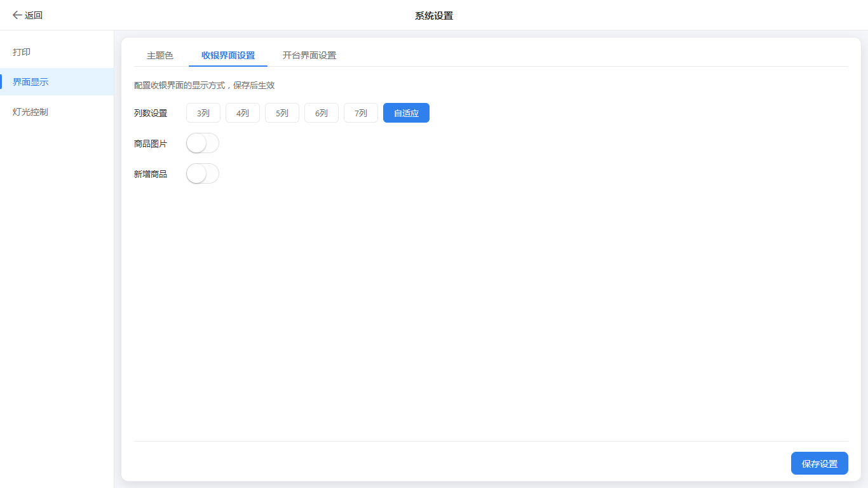Click the 系统设置 page title
Screen dimensions: 868x488
(434, 15)
